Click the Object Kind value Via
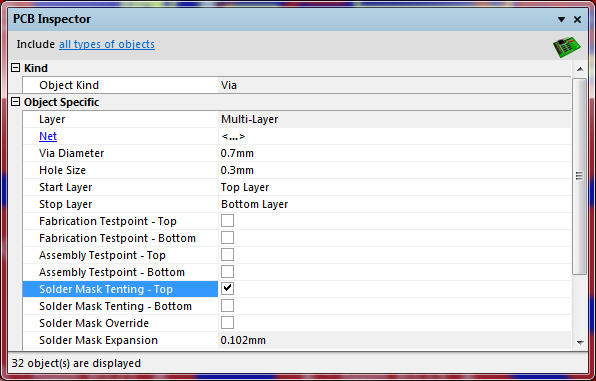The width and height of the screenshot is (596, 381). point(395,85)
